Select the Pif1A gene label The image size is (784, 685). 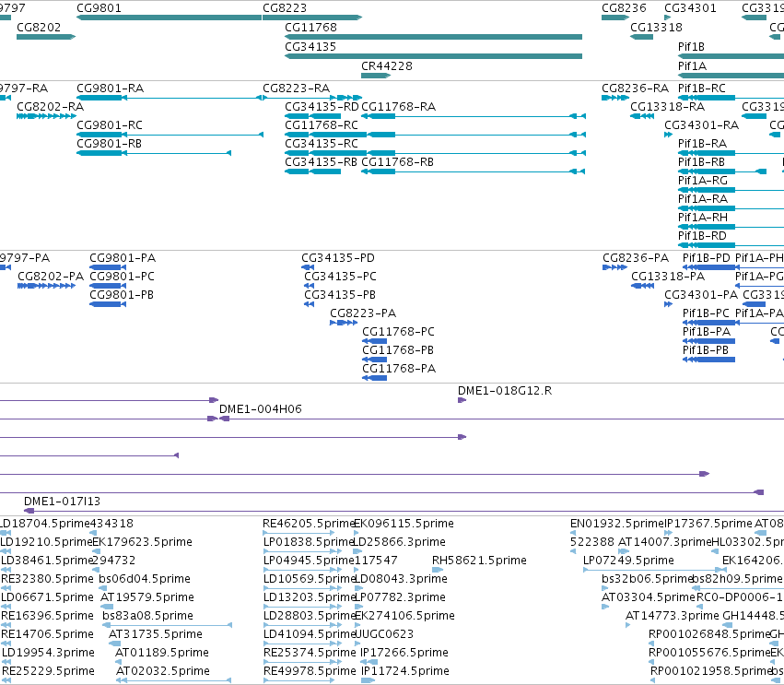pyautogui.click(x=692, y=66)
